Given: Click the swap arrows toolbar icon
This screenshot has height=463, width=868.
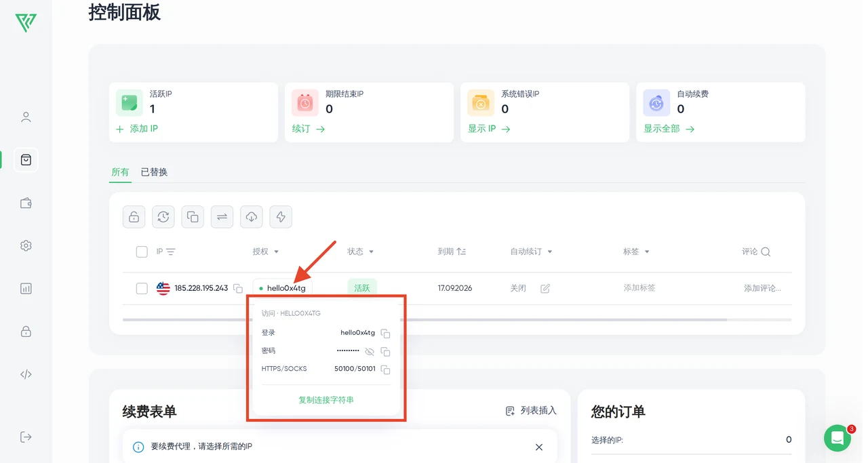Looking at the screenshot, I should (x=222, y=217).
